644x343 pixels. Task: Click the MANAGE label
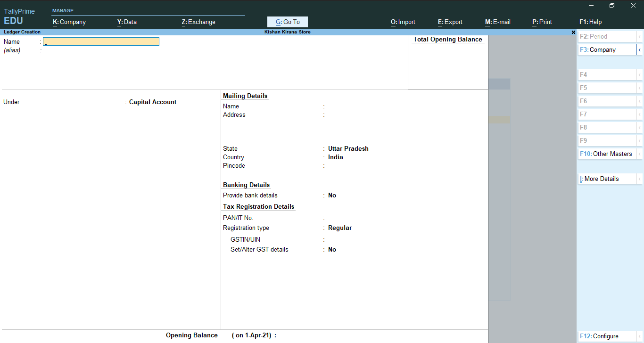coord(63,11)
